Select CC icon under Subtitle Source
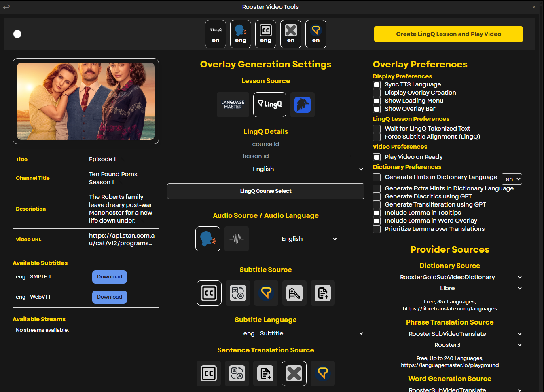This screenshot has height=392, width=544. tap(209, 293)
